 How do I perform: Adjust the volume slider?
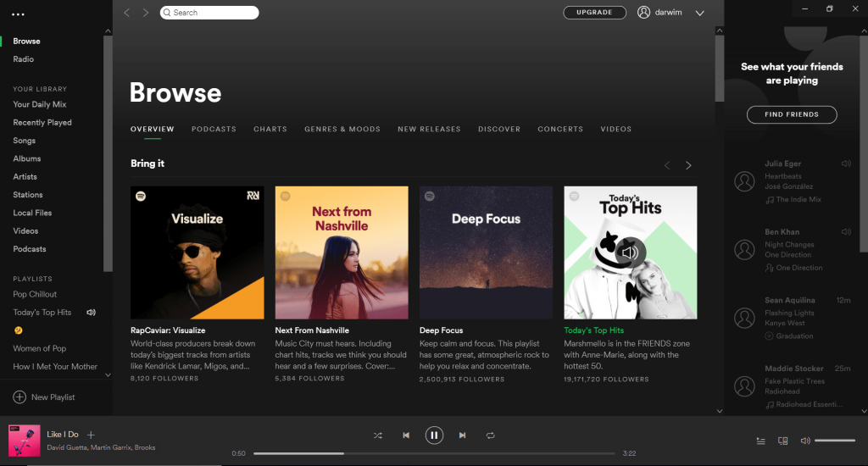pos(834,441)
